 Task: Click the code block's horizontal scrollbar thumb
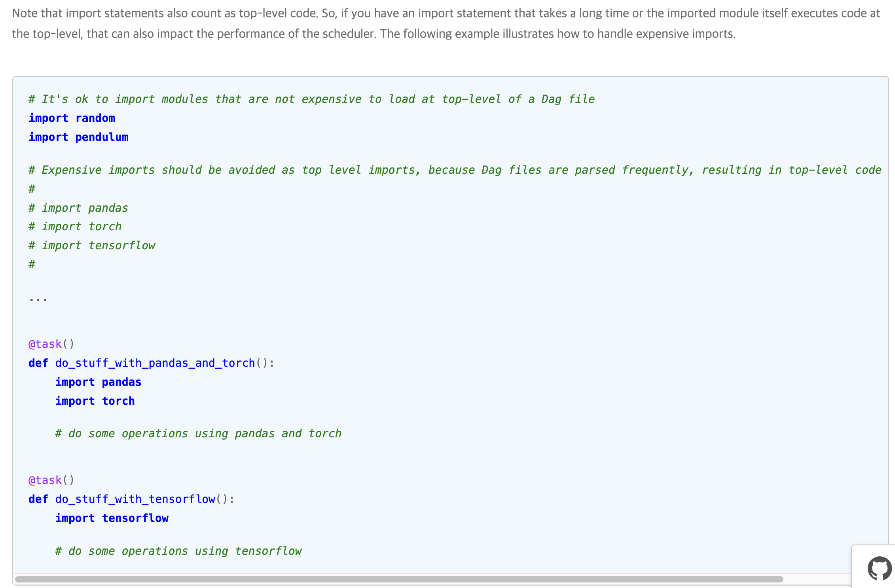[399, 579]
